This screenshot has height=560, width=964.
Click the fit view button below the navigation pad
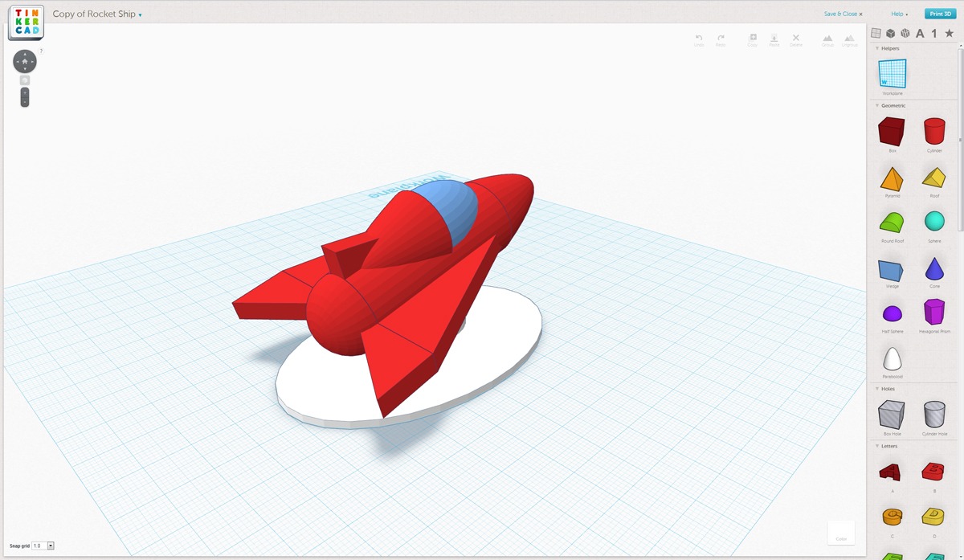[25, 80]
